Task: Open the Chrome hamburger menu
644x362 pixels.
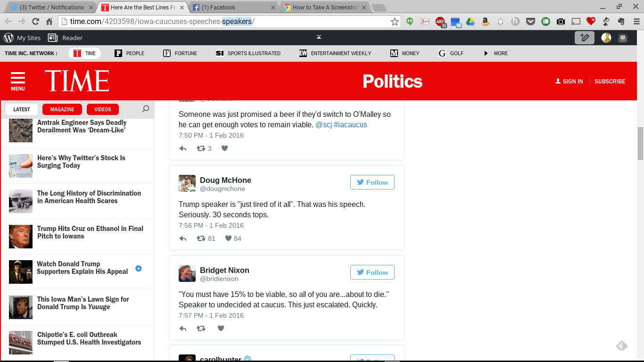Action: [636, 21]
